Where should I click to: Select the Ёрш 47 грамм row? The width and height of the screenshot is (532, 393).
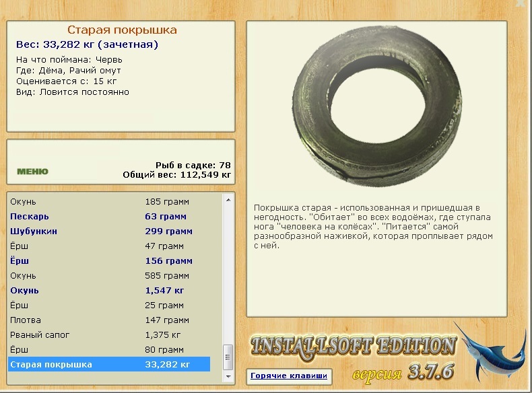click(x=109, y=246)
